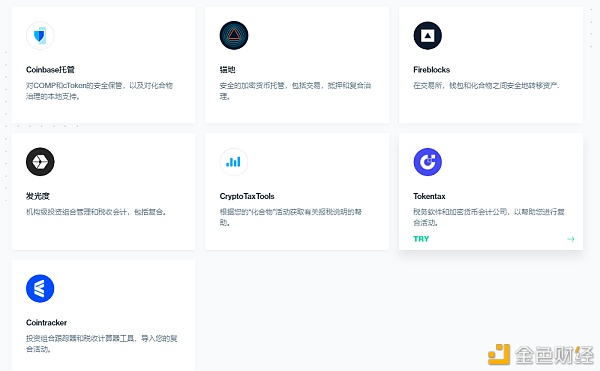This screenshot has height=371, width=600.
Task: Click the Coinbase custody description text
Action: click(99, 91)
